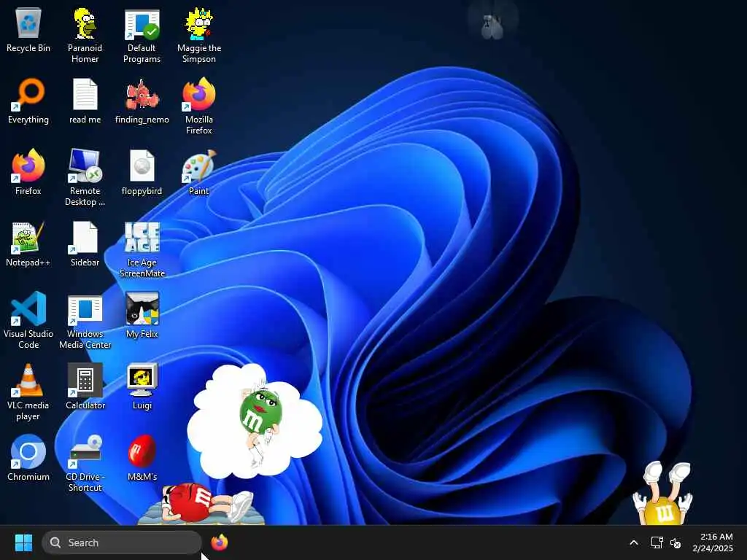Select the Sidebar shortcut icon
The width and height of the screenshot is (747, 560).
pos(85,244)
